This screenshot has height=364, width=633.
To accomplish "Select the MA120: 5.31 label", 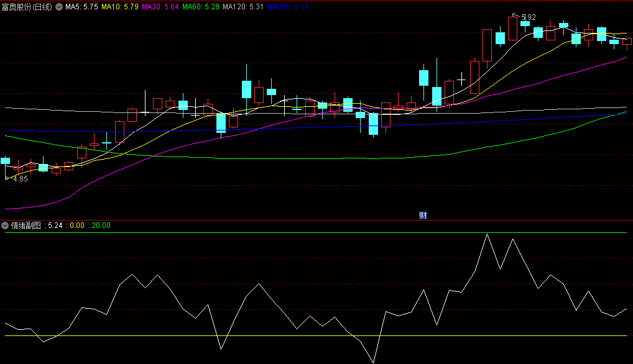I will (x=243, y=7).
